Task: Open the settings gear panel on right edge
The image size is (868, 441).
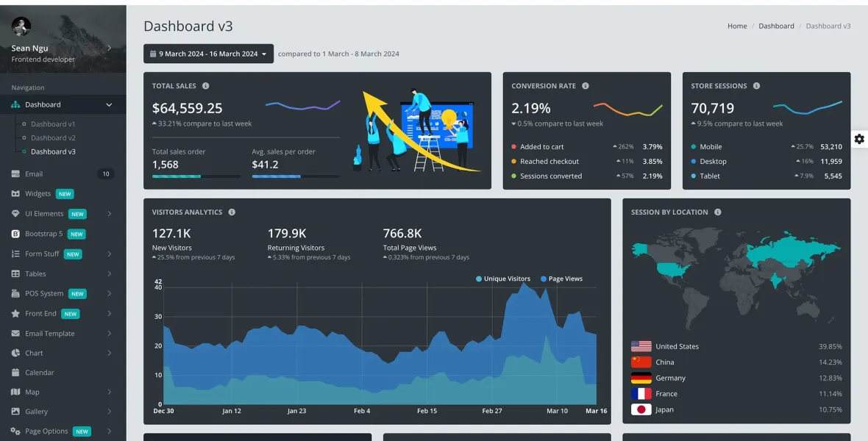Action: pos(858,139)
